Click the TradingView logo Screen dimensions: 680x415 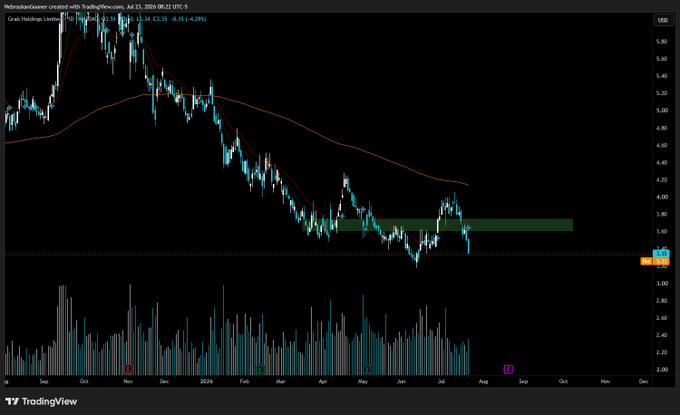pos(41,402)
